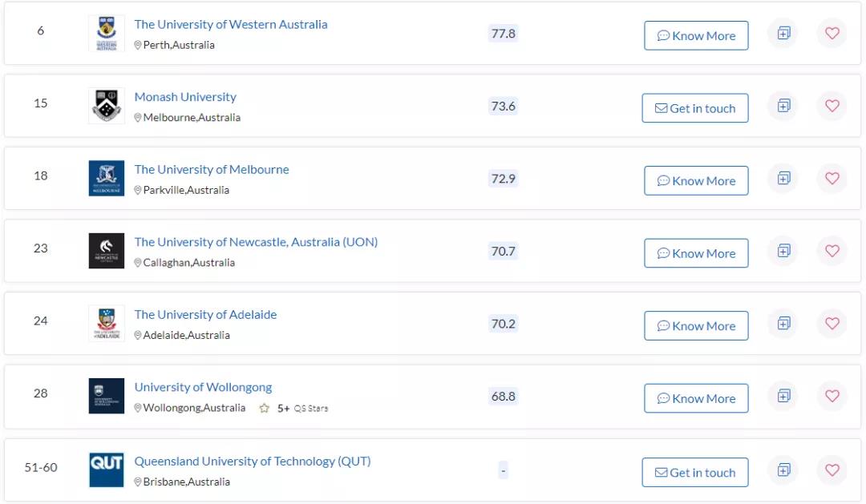Open The University of Adelaide link
The height and width of the screenshot is (504, 866).
tap(205, 314)
